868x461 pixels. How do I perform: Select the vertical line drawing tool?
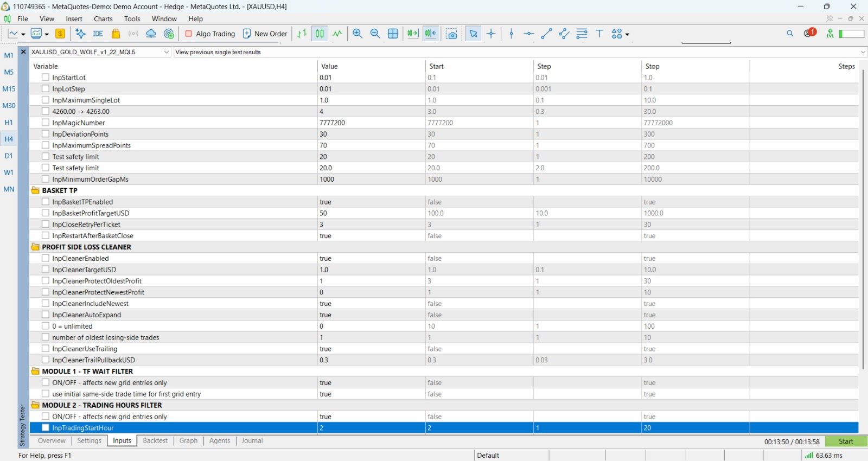click(x=512, y=34)
